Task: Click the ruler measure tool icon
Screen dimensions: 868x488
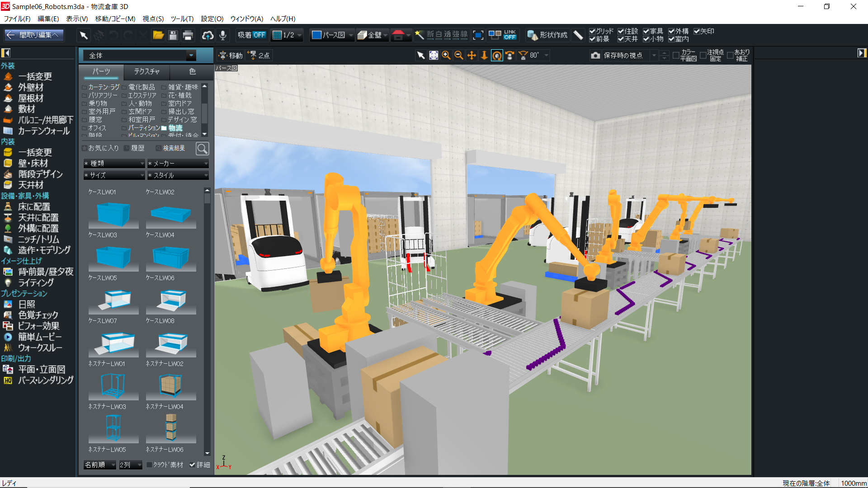Action: [x=578, y=35]
